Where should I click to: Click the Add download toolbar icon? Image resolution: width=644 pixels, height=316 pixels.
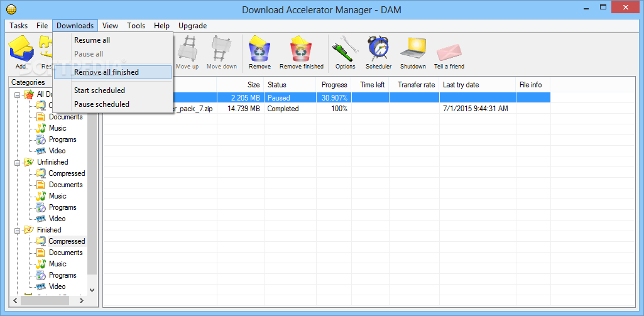(x=21, y=50)
